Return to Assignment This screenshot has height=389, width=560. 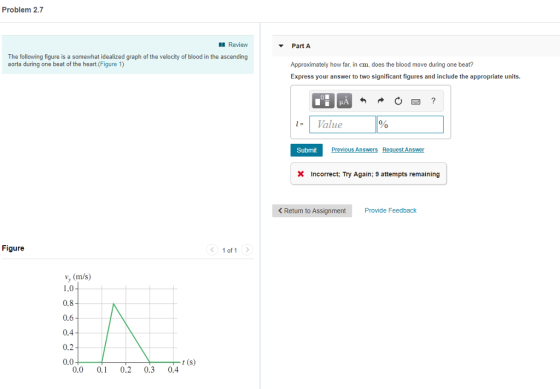pos(312,210)
